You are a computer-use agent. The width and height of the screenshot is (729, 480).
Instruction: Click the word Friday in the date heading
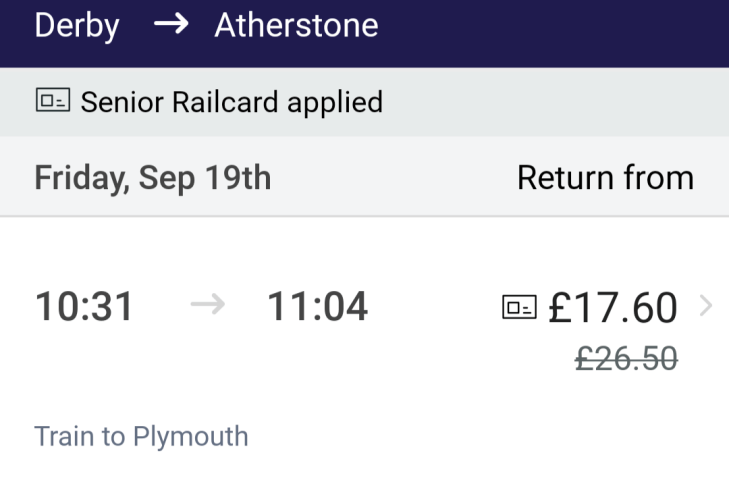coord(78,178)
